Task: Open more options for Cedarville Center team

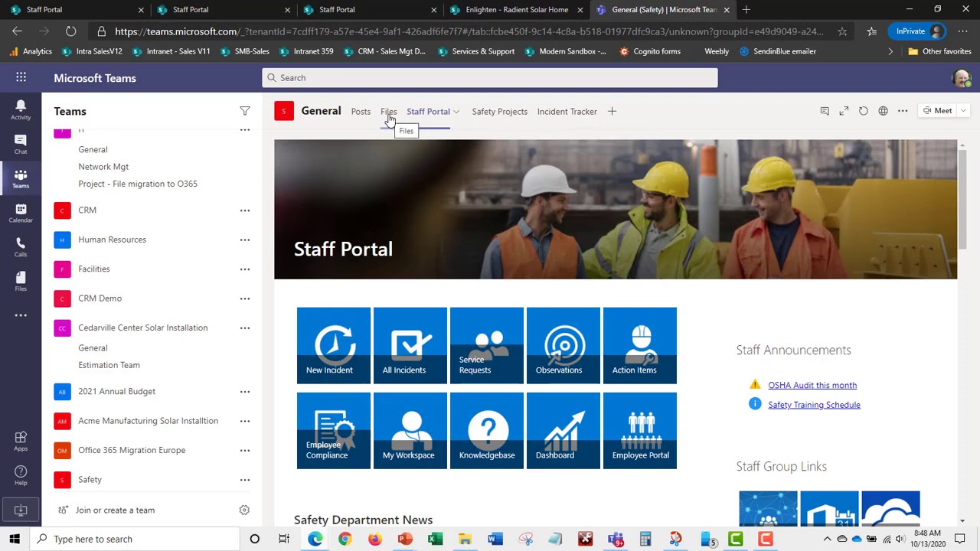Action: click(x=245, y=328)
